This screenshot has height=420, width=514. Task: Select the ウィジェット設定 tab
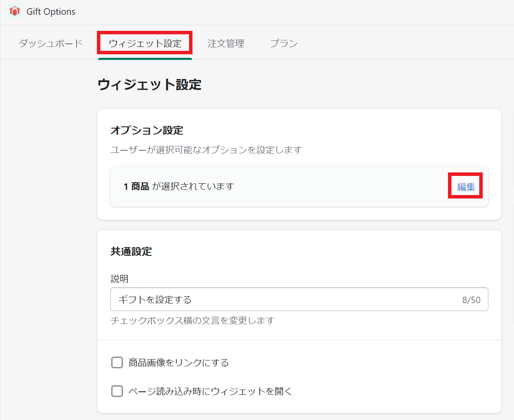pyautogui.click(x=145, y=43)
